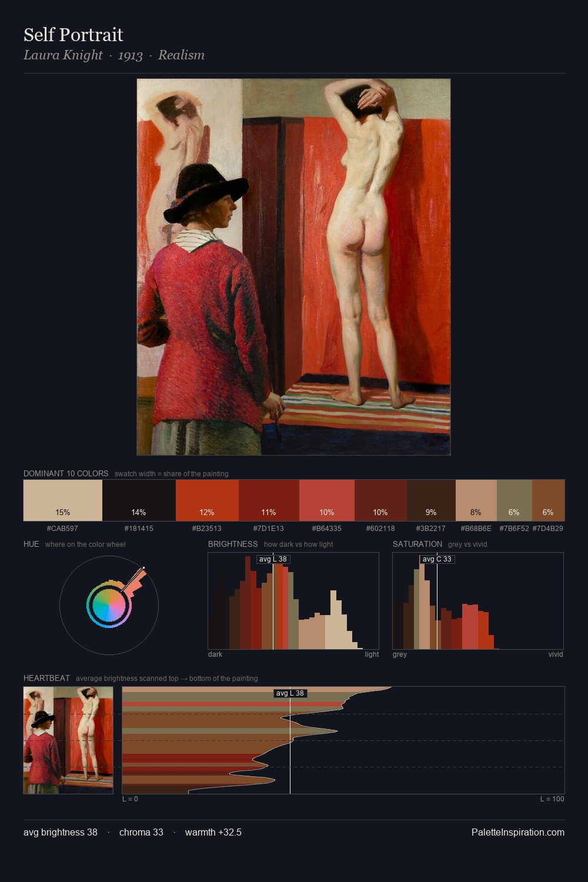Choose the #7D1E13 dark red swatch

click(x=269, y=500)
